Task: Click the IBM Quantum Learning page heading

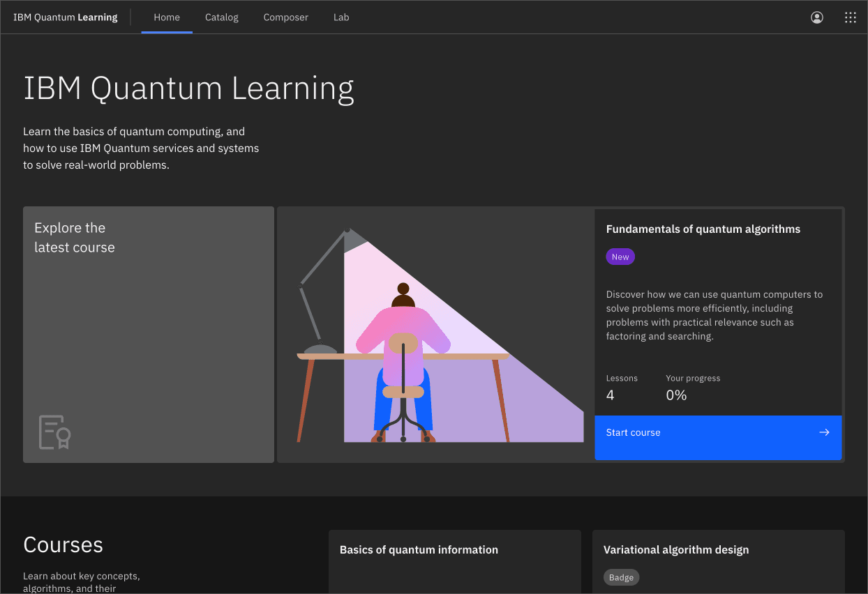Action: pyautogui.click(x=188, y=89)
